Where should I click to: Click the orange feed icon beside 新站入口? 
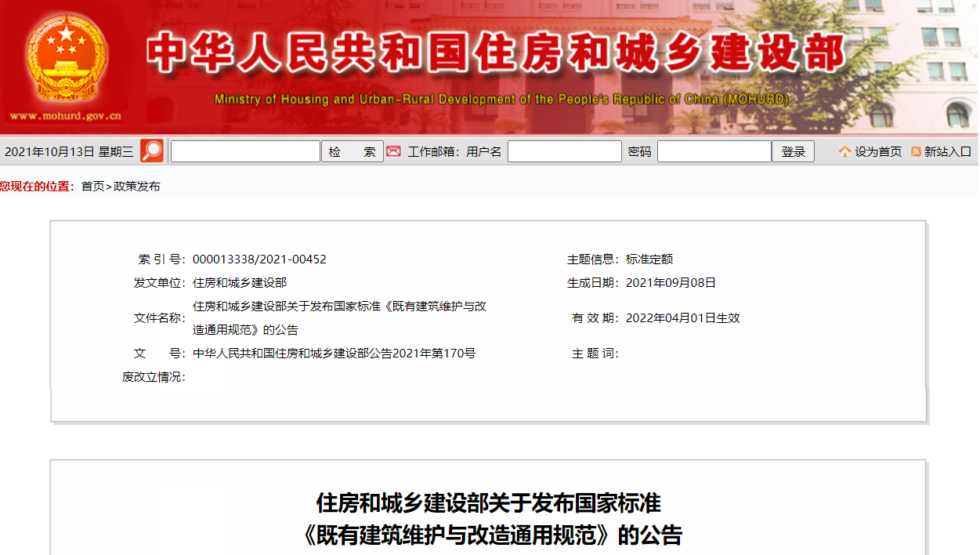tap(916, 151)
